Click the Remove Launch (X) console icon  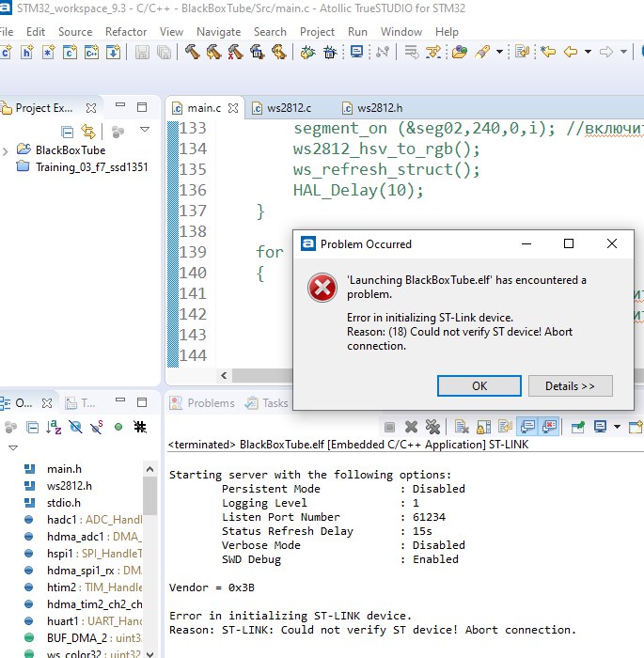(411, 427)
